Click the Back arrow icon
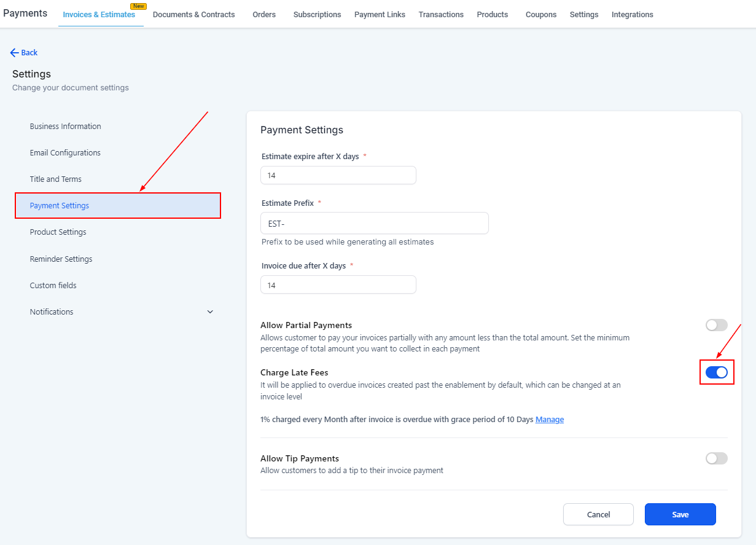The height and width of the screenshot is (545, 756). pyautogui.click(x=15, y=53)
